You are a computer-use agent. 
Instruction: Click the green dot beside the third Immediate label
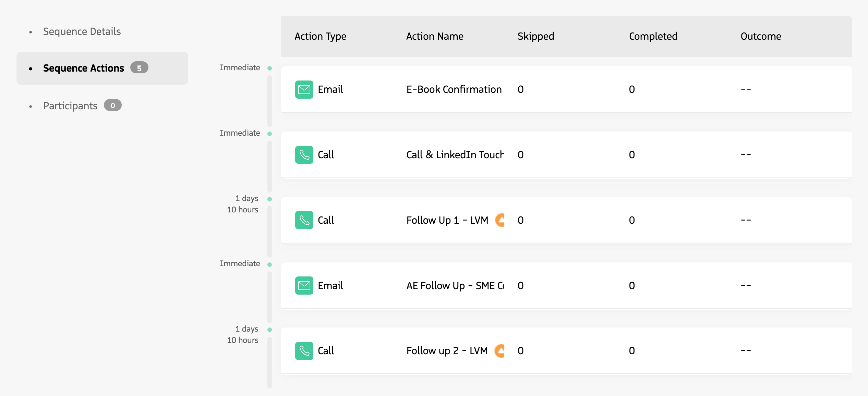pyautogui.click(x=270, y=264)
